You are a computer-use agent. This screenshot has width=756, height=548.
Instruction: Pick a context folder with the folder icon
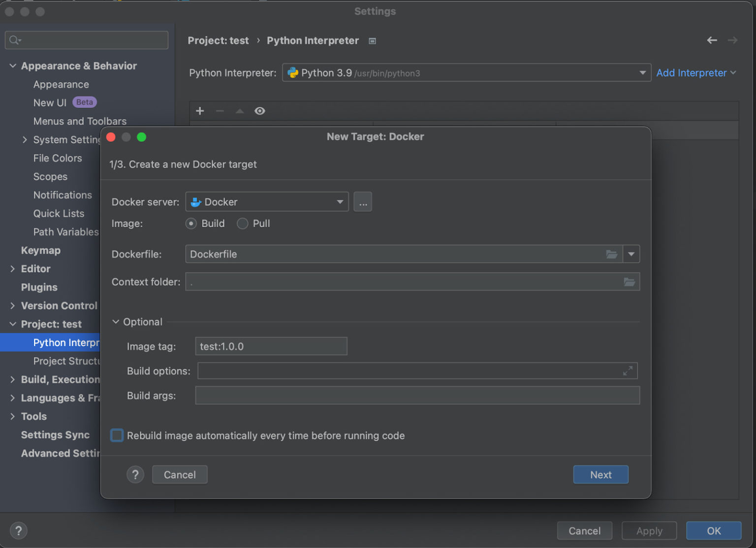click(630, 282)
